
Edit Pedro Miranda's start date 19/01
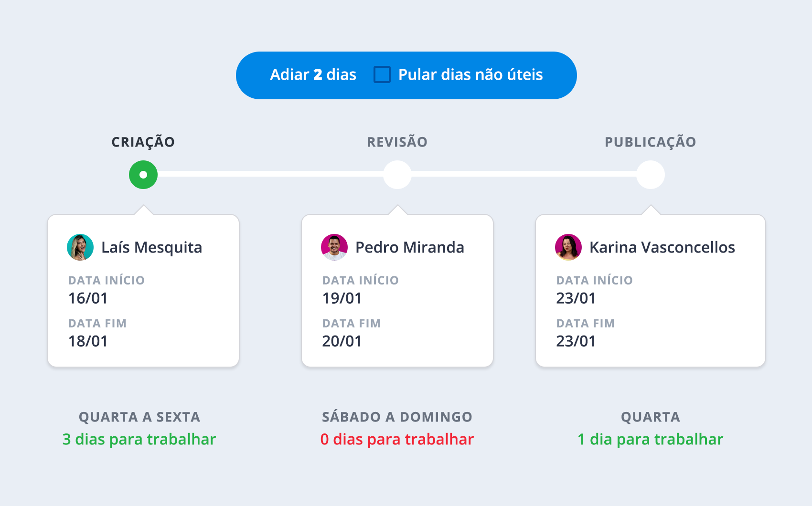[x=342, y=298]
